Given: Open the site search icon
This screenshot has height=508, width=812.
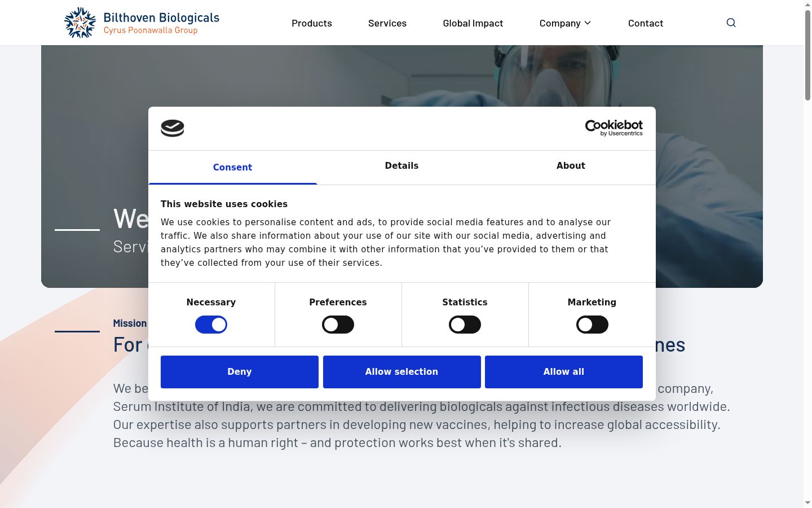Looking at the screenshot, I should click(731, 23).
